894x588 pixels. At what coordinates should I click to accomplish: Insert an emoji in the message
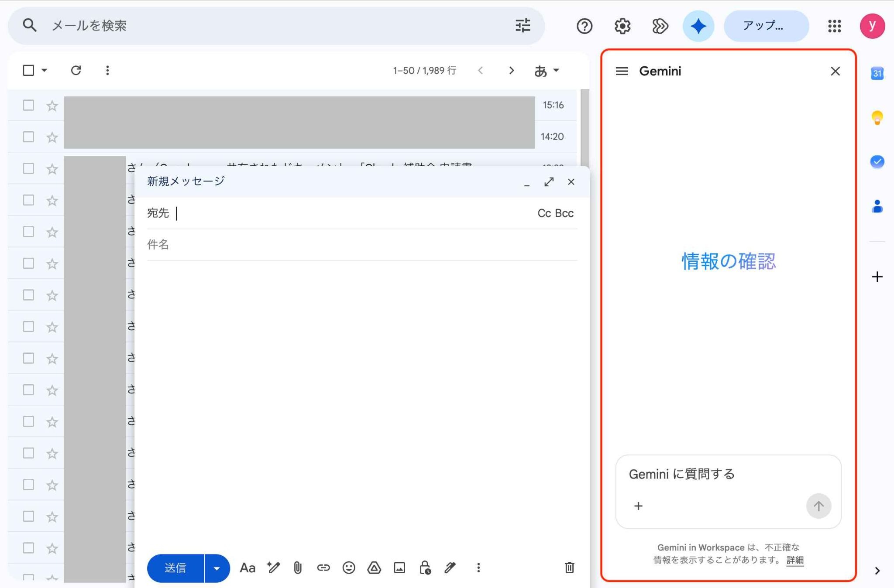(x=348, y=568)
